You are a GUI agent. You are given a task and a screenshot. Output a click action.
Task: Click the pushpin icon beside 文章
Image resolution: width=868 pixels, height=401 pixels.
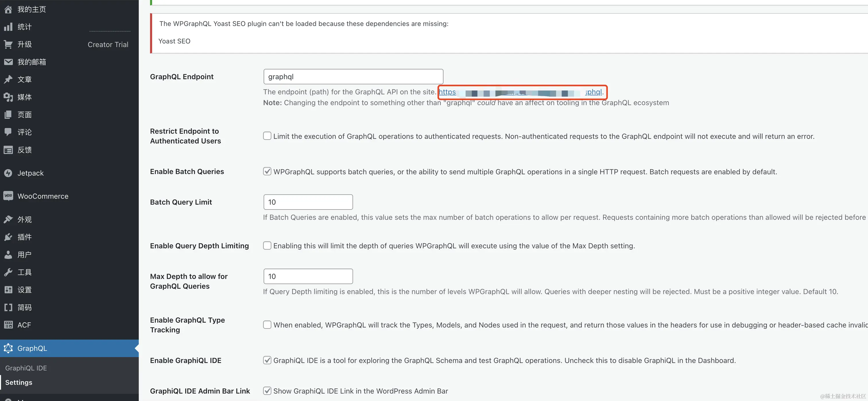click(8, 79)
